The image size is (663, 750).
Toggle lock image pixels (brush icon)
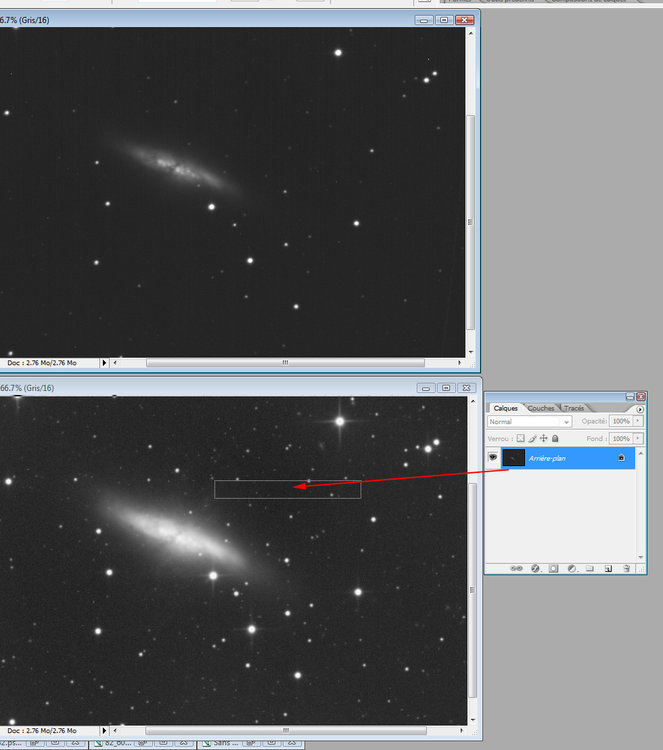click(532, 438)
